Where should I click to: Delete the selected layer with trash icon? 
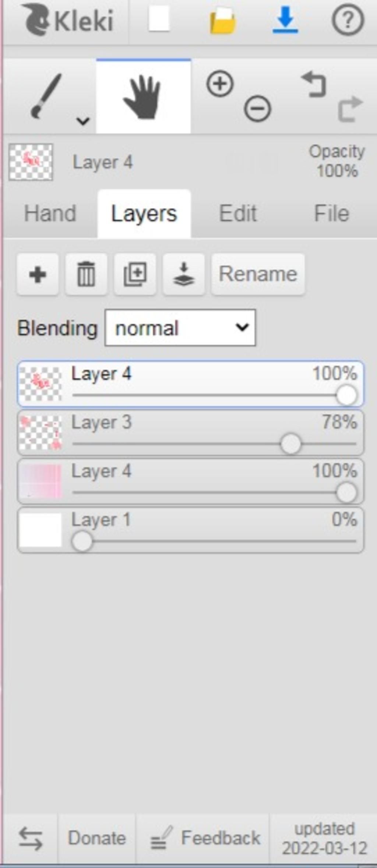pos(86,274)
